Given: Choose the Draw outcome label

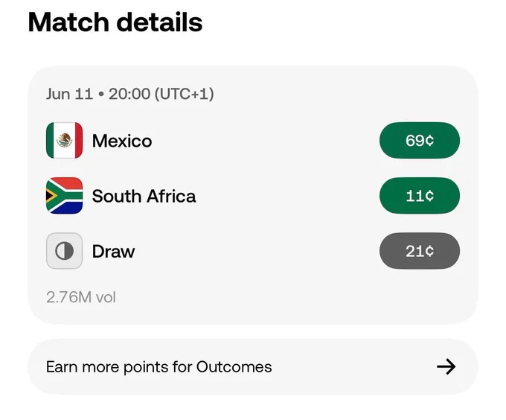Looking at the screenshot, I should [x=113, y=251].
